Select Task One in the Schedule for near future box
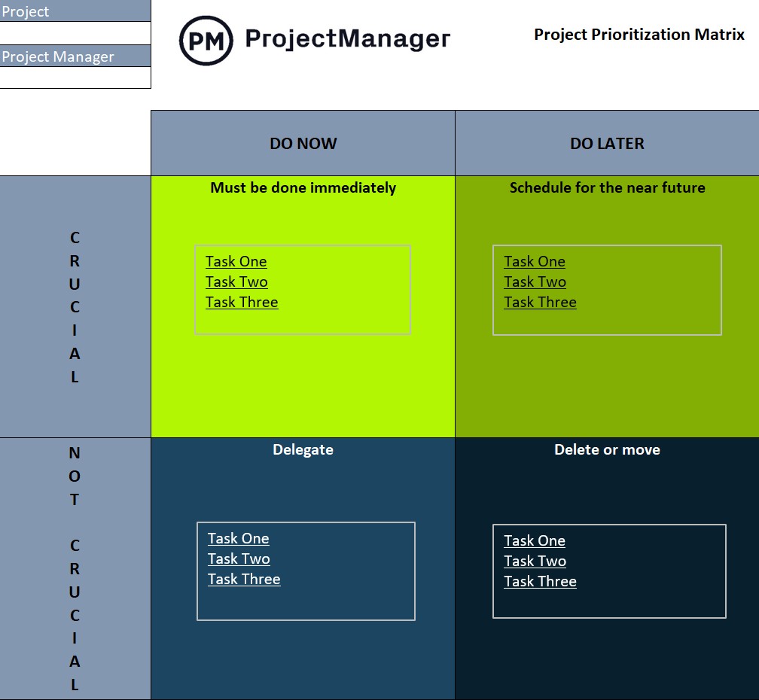Image resolution: width=759 pixels, height=700 pixels. click(x=535, y=261)
